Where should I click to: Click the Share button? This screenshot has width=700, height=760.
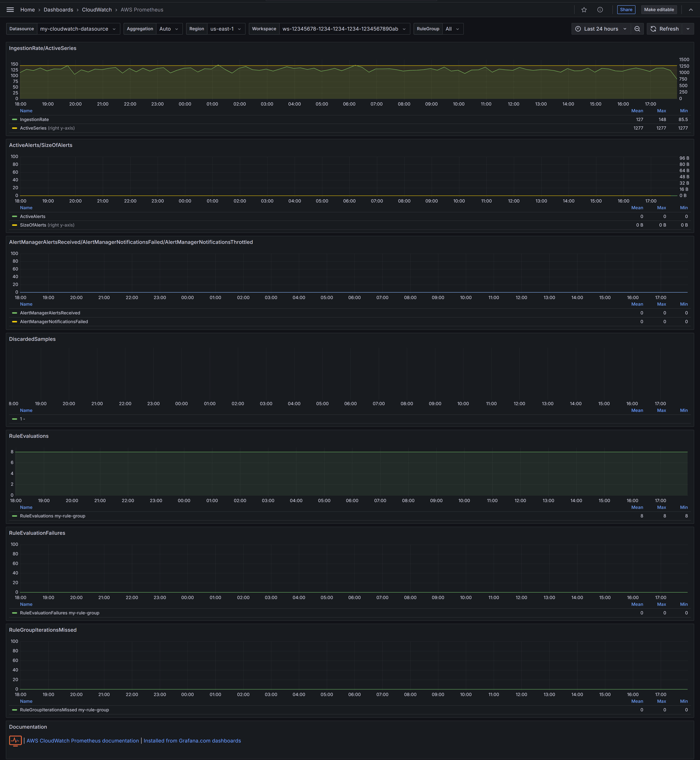[626, 10]
